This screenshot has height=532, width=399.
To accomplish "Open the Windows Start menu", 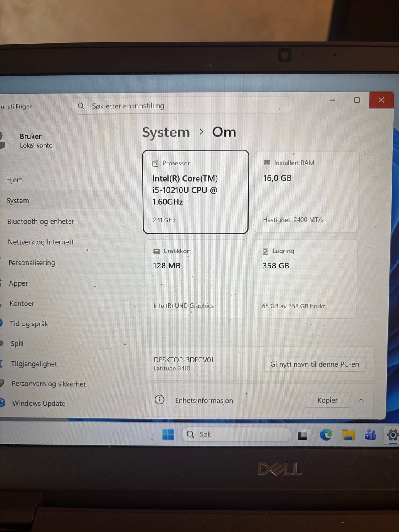I will (x=168, y=434).
